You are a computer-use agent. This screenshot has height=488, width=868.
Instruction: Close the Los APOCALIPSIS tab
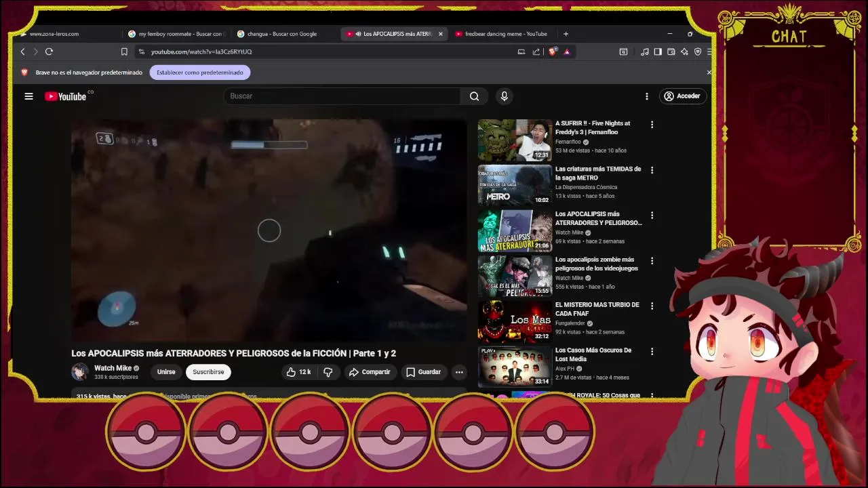coord(441,34)
